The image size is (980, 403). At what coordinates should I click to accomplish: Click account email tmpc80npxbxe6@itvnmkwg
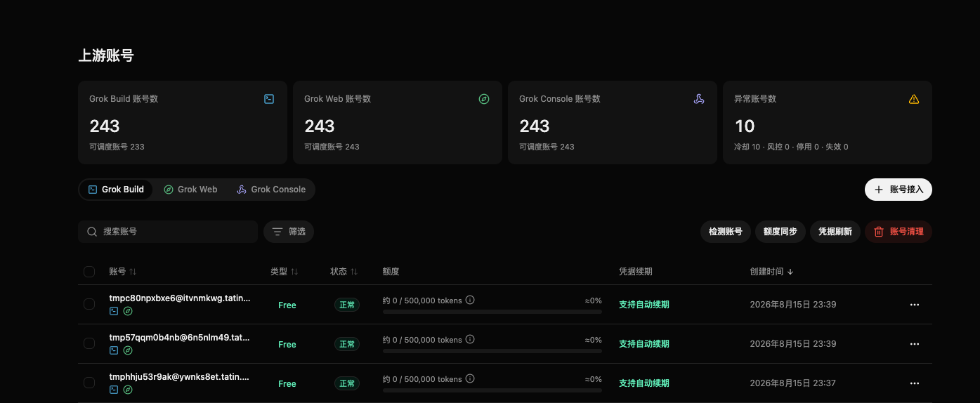(180, 298)
